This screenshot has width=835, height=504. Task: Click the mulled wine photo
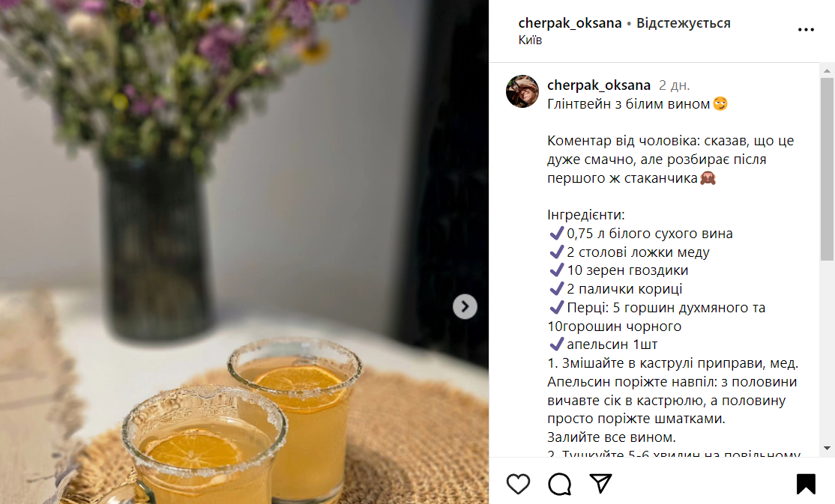(244, 252)
